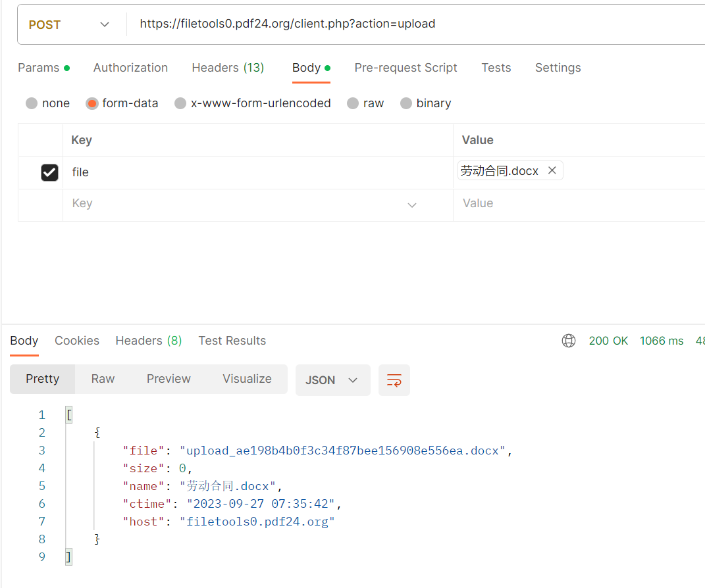Open the JSON format dropdown

(332, 380)
